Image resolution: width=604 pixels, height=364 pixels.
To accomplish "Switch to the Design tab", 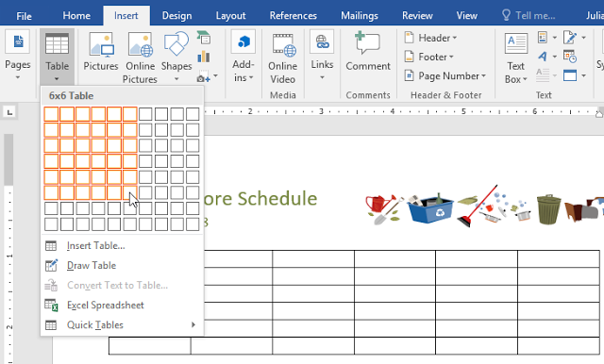I will point(176,15).
